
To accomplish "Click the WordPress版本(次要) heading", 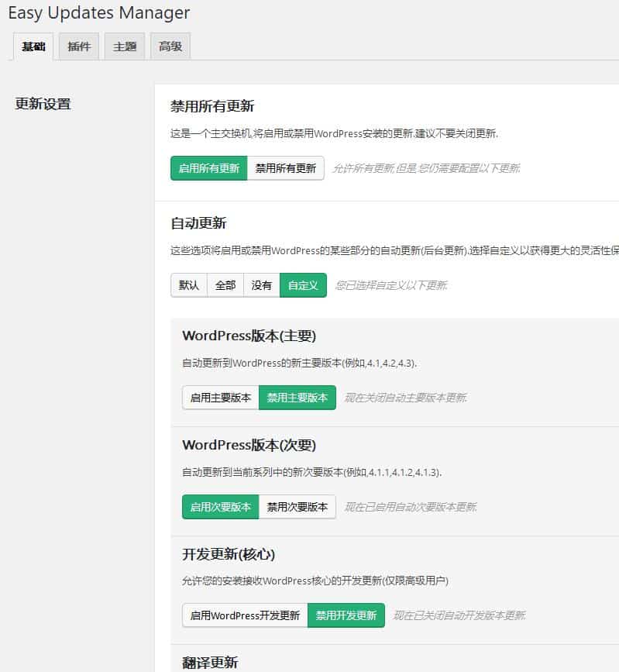I will point(249,445).
